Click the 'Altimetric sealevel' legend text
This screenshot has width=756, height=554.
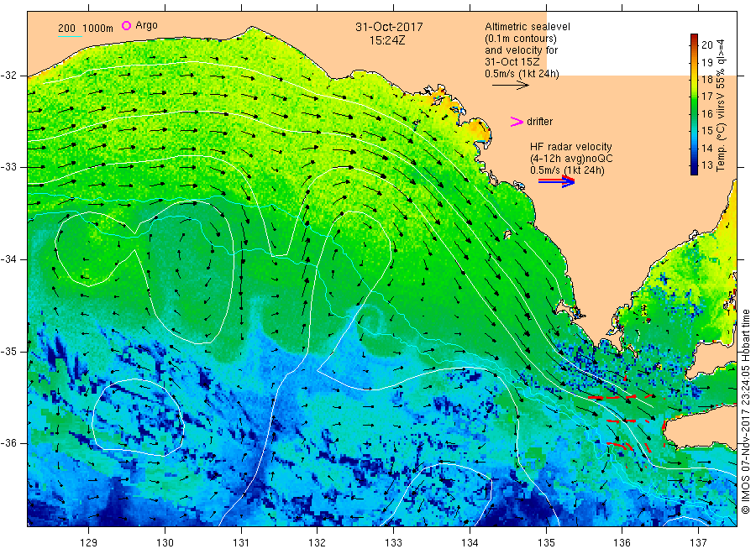coord(527,27)
